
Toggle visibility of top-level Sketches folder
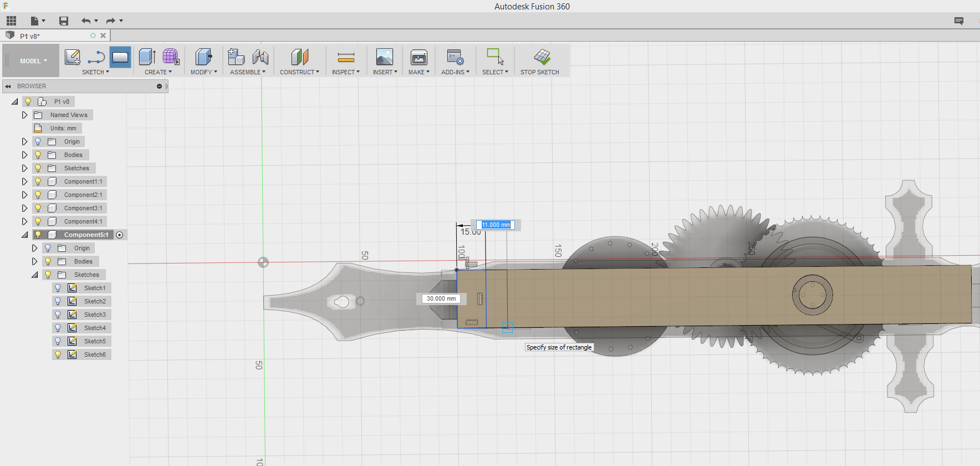pos(38,168)
